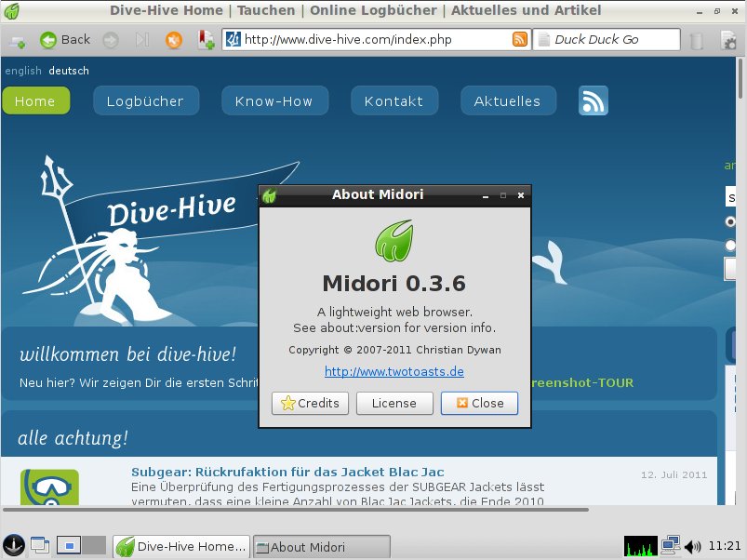
Task: Click the dive-hive site favicon in address bar
Action: (233, 39)
